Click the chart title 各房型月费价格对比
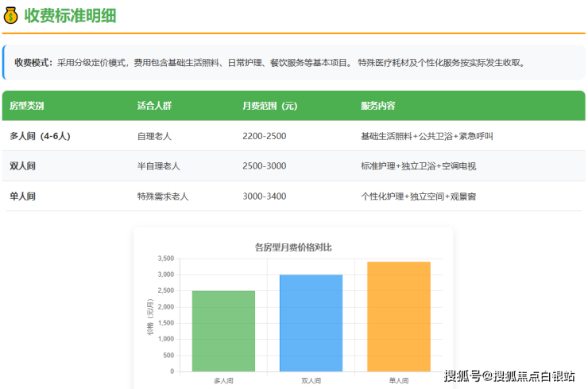This screenshot has width=588, height=389. (292, 247)
